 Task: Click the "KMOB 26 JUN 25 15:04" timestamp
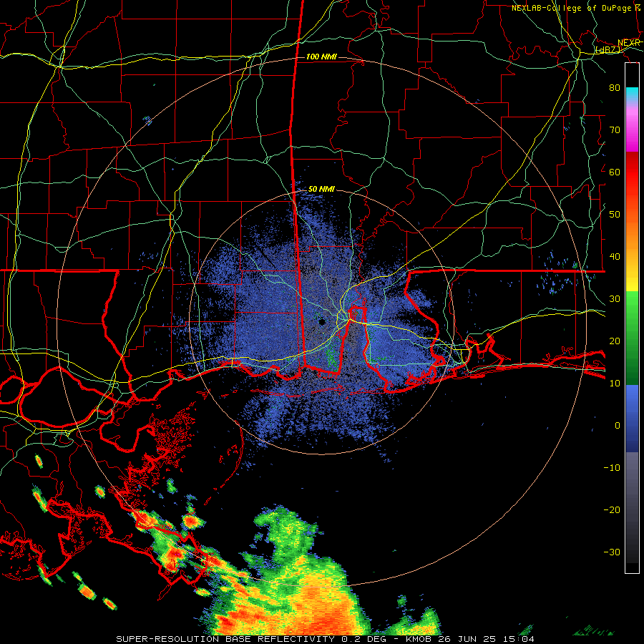[x=470, y=639]
